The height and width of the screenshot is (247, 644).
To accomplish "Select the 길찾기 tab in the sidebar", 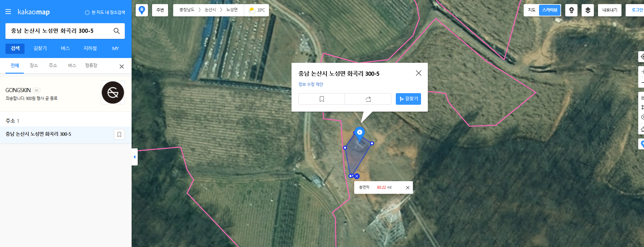I will coord(40,48).
